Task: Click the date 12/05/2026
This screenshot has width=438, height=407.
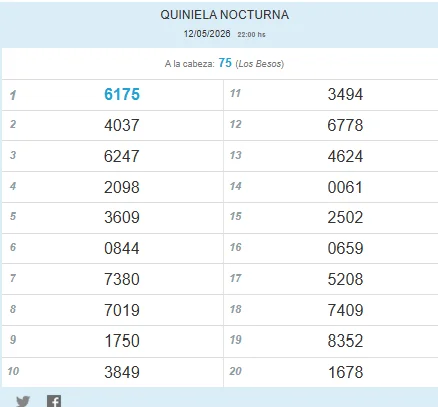Action: (x=207, y=34)
